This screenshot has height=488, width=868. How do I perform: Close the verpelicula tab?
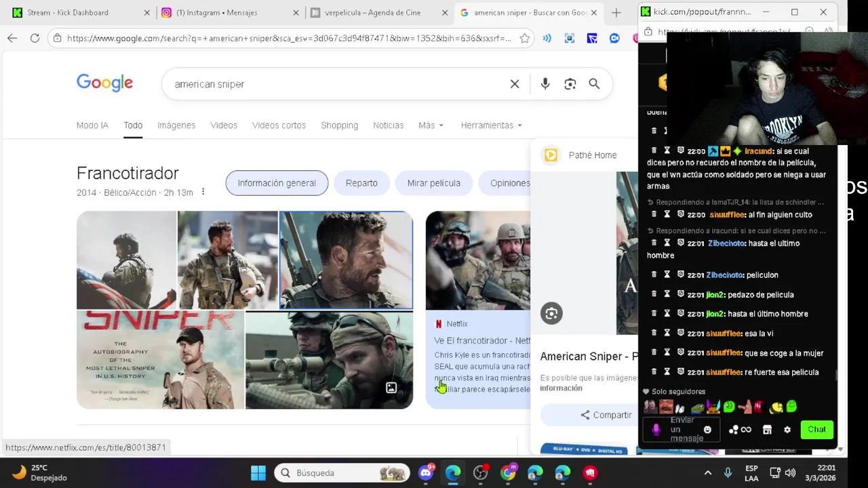pos(445,13)
